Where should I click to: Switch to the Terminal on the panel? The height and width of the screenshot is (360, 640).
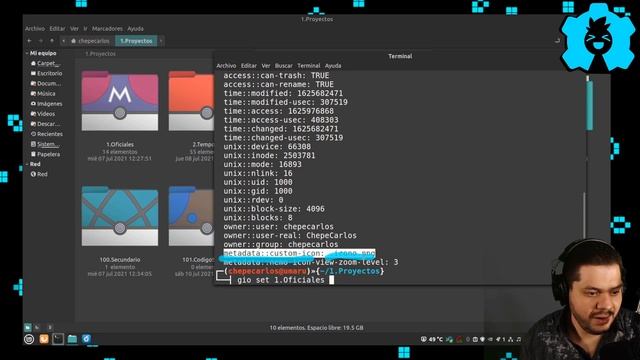(58, 339)
